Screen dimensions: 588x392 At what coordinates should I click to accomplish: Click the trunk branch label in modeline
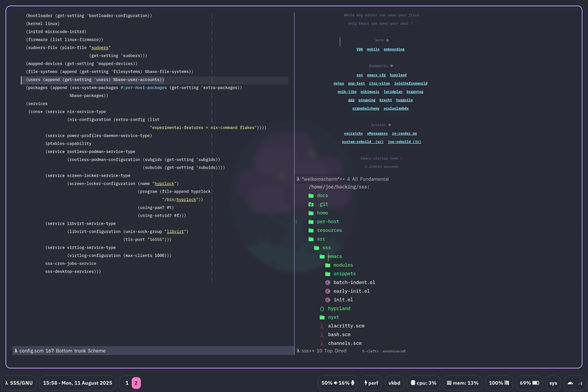click(80, 351)
